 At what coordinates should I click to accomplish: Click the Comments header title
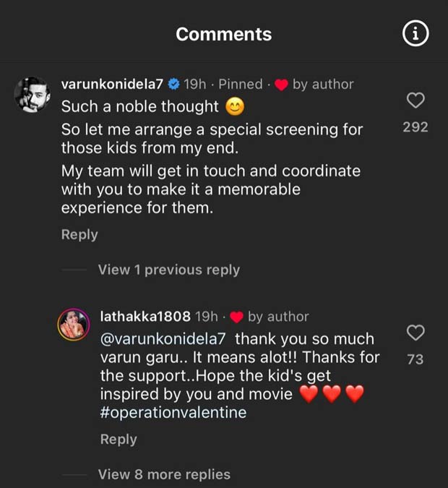pos(224,34)
